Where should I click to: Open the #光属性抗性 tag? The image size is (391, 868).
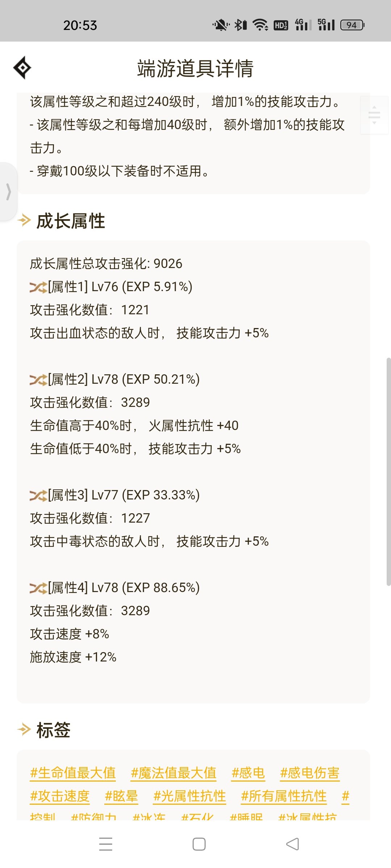pyautogui.click(x=190, y=796)
